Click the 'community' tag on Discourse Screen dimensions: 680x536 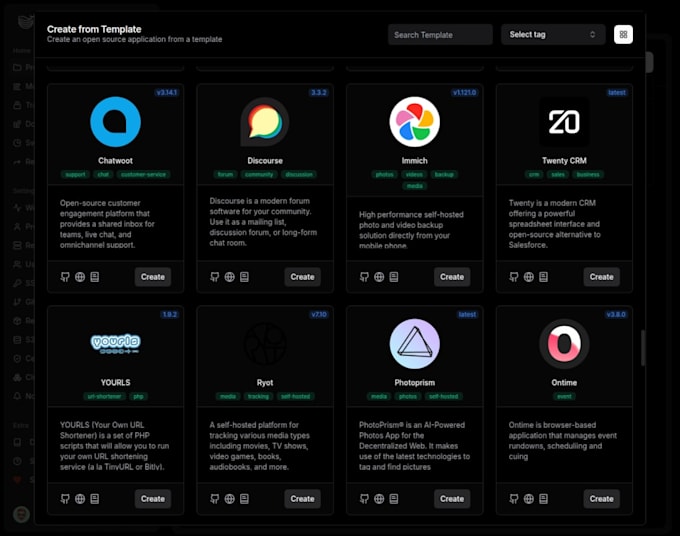click(x=259, y=174)
